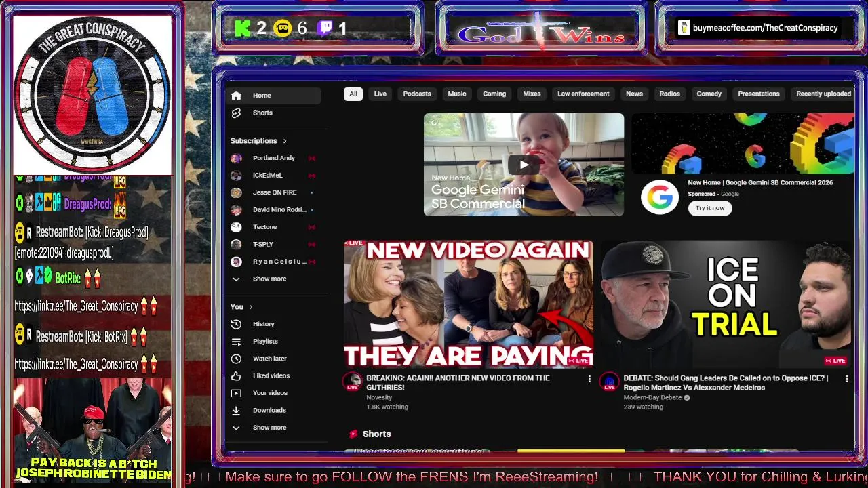This screenshot has width=868, height=488.
Task: Click the Tectone subscription name
Action: (264, 227)
